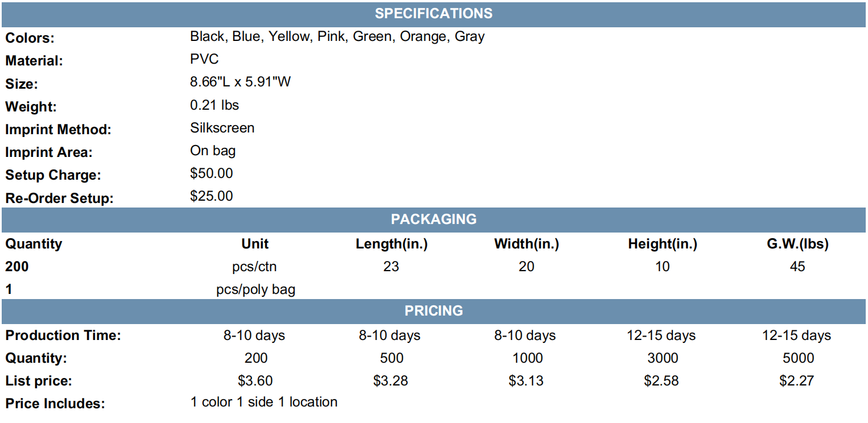Select the 3000 quantity cell
Viewport: 868px width, 423px height.
(x=663, y=358)
